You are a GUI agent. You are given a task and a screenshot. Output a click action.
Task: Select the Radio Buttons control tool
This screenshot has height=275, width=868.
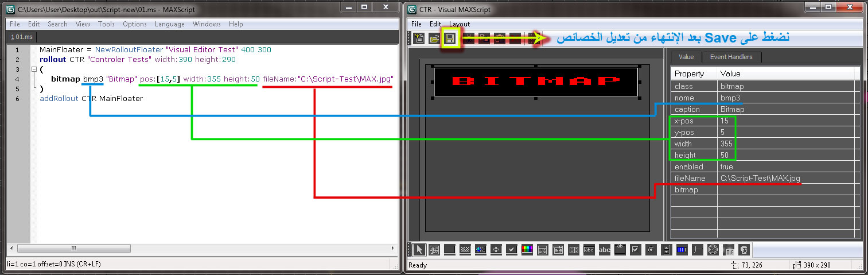(x=651, y=250)
